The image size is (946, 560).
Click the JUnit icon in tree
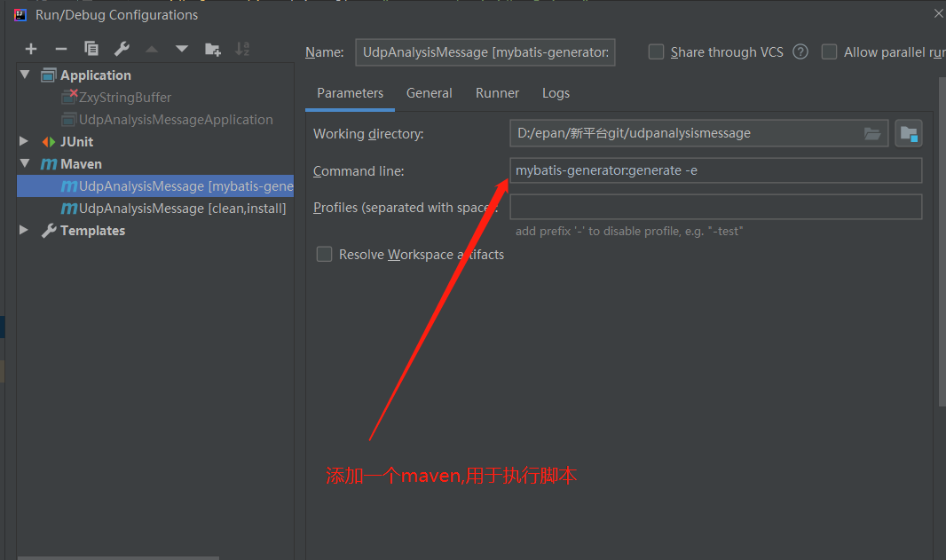[x=49, y=142]
